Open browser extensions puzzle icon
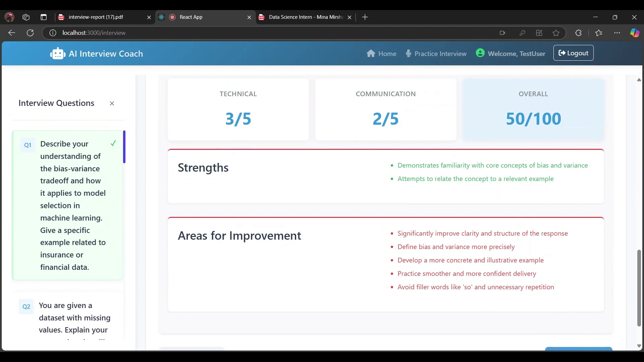 point(578,33)
